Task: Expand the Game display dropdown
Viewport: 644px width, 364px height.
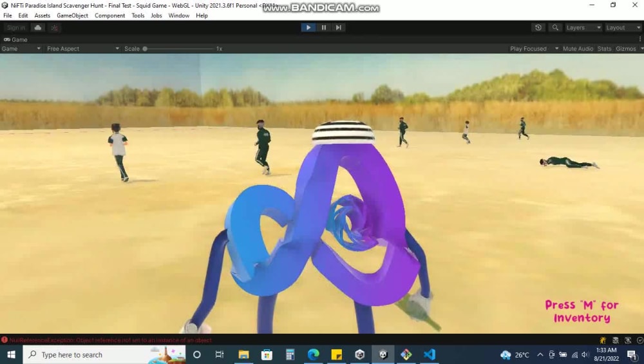Action: pyautogui.click(x=21, y=48)
